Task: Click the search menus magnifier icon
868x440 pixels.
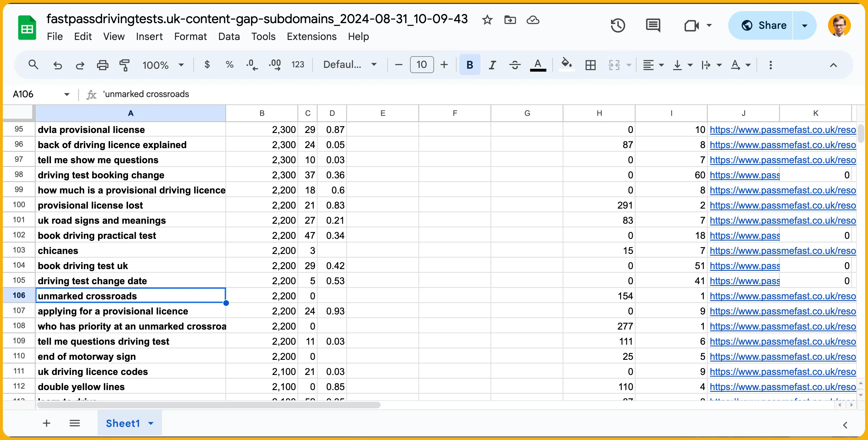Action: [33, 64]
